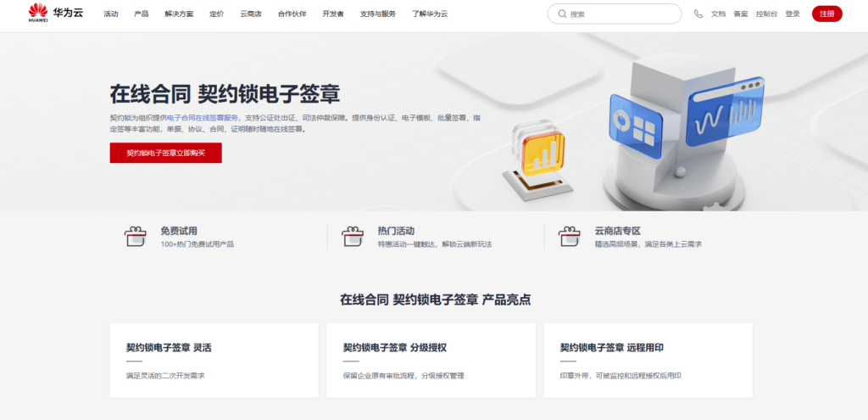Click the 免费试用 gift box icon
Viewport: 868px width, 420px height.
pos(135,237)
